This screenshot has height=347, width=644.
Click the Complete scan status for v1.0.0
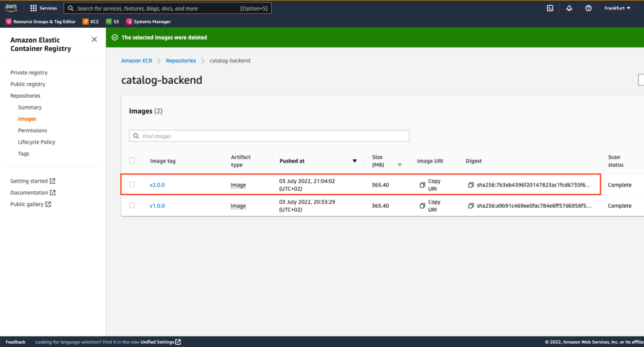[x=619, y=205]
